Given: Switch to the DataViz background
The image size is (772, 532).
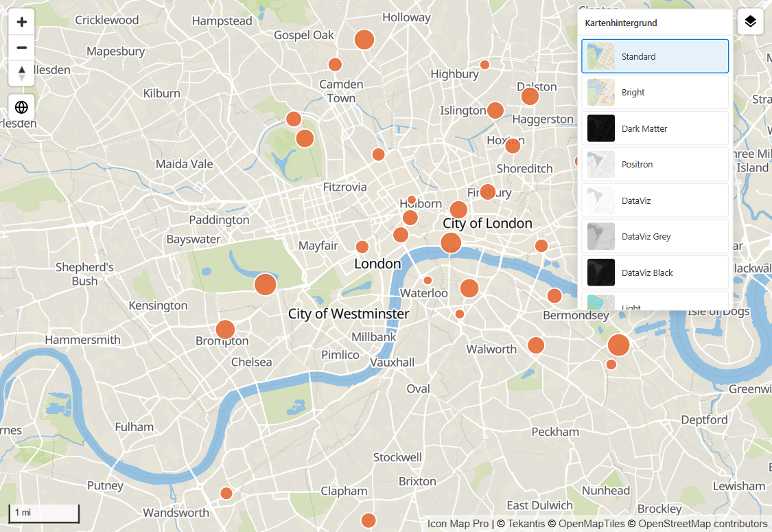Looking at the screenshot, I should pyautogui.click(x=655, y=200).
